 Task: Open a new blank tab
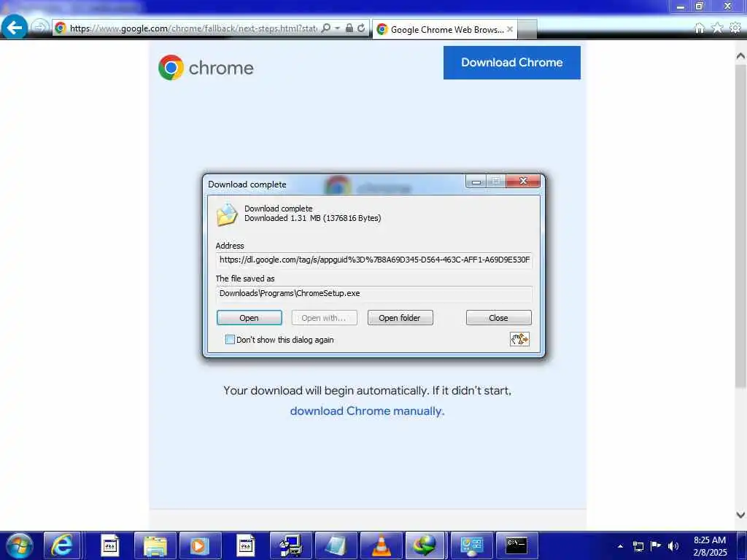527,29
